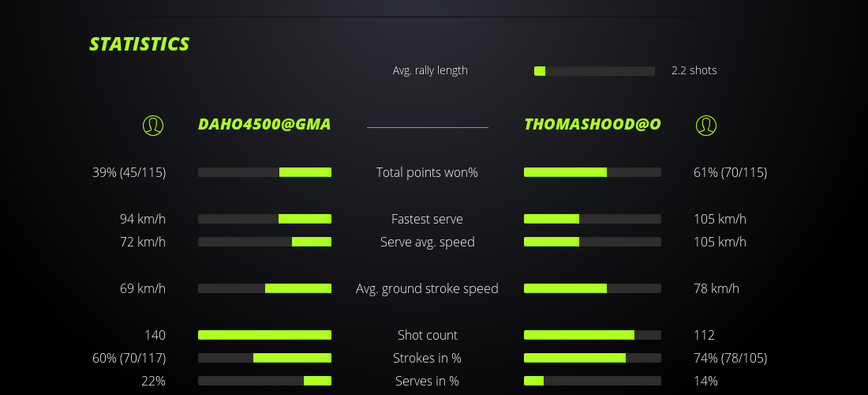Click left Serve avg. speed bar
This screenshot has width=868, height=395.
point(264,242)
